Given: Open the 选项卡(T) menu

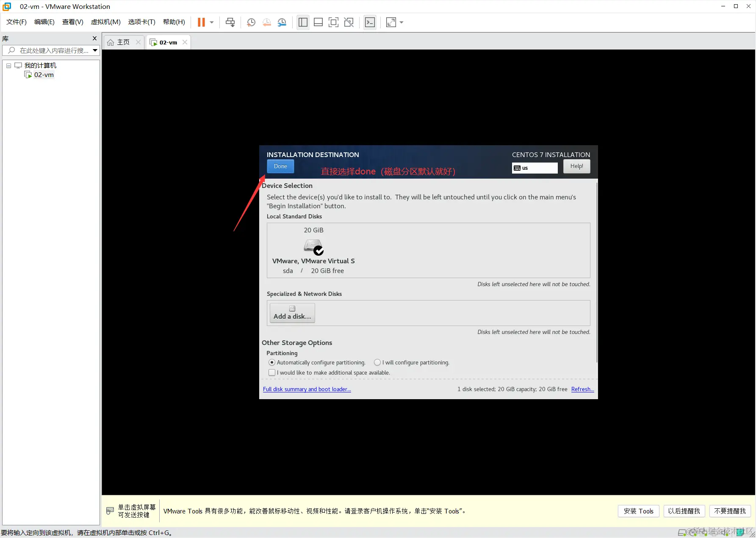Looking at the screenshot, I should click(142, 22).
